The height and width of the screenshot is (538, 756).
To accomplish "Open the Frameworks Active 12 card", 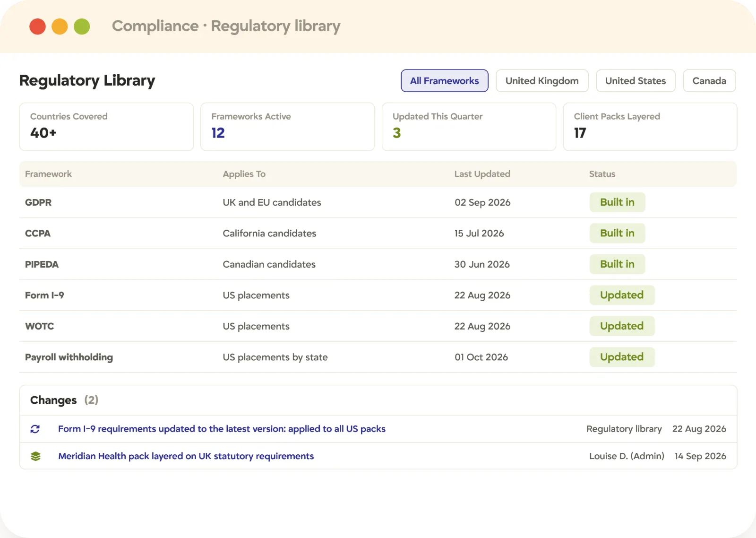I will 288,127.
